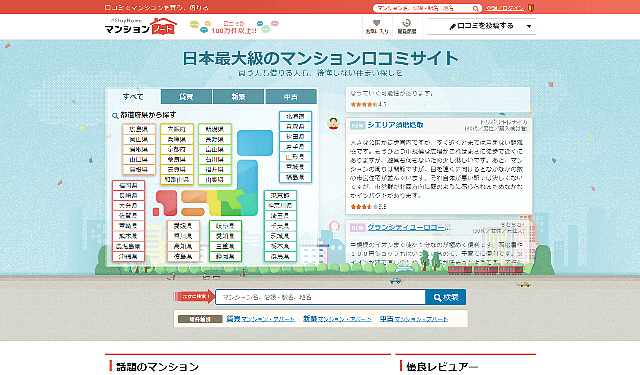
Task: Click the blue 検索 search button
Action: click(x=445, y=297)
